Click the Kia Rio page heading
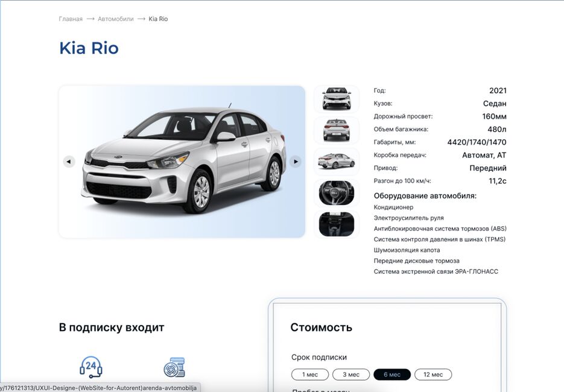 pos(89,48)
